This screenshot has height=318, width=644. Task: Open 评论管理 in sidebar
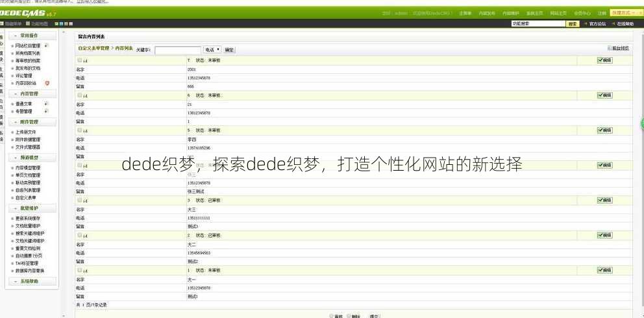(x=24, y=75)
